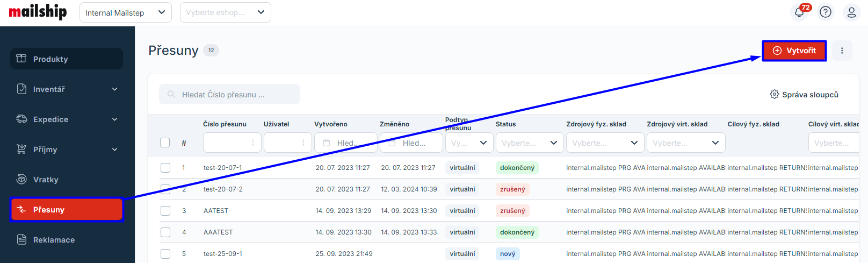This screenshot has height=263, width=868.
Task: Click the Číslo přesunu filter options icon
Action: coord(252,143)
